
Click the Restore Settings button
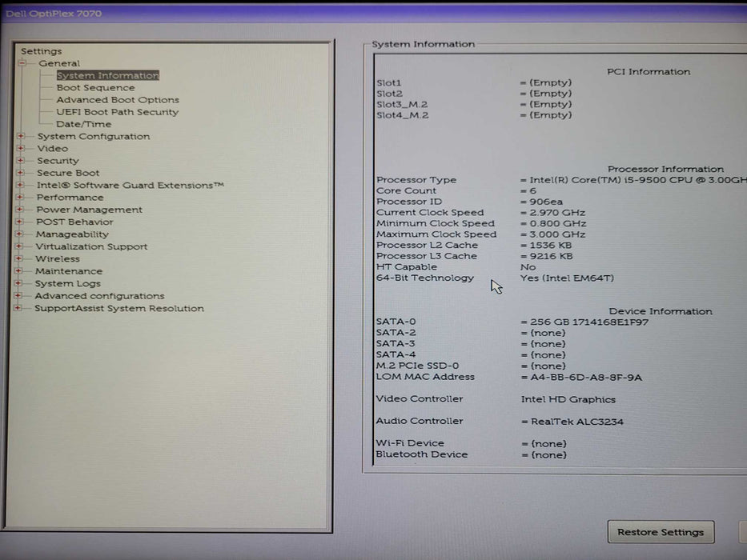pyautogui.click(x=661, y=532)
